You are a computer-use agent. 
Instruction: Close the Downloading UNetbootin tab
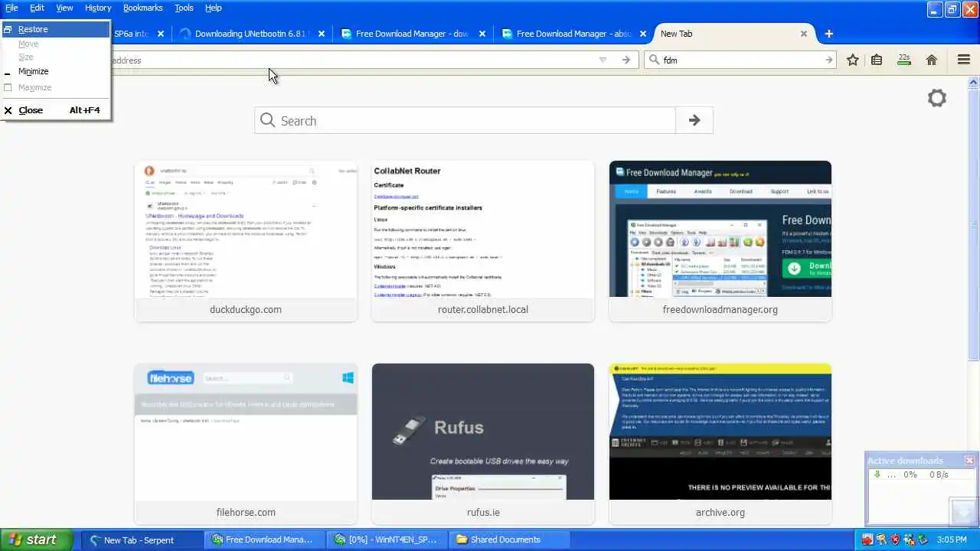(322, 34)
